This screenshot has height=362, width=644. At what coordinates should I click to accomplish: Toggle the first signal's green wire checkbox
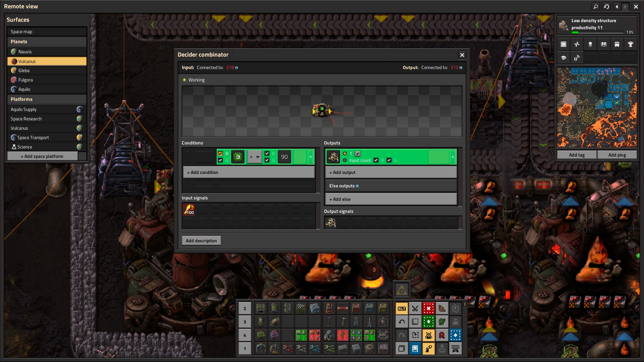coord(220,160)
